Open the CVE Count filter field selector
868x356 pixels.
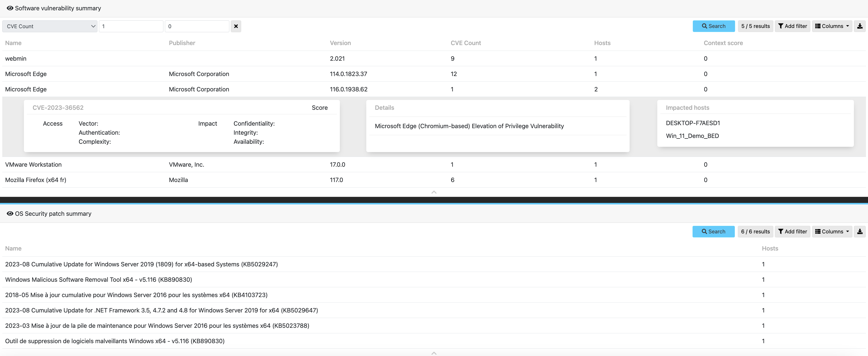click(50, 26)
